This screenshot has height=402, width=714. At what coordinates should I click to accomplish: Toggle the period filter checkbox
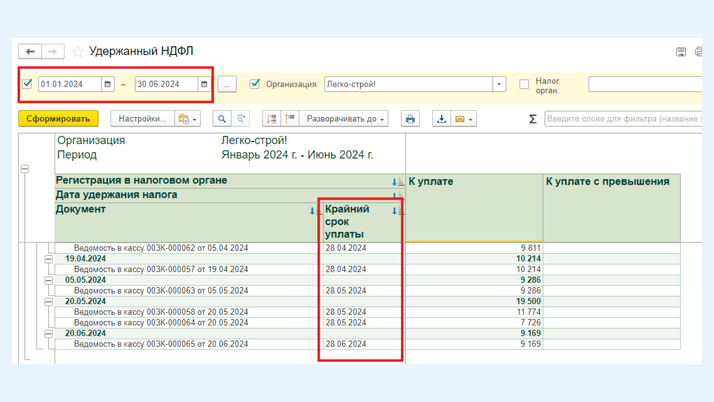coord(28,84)
